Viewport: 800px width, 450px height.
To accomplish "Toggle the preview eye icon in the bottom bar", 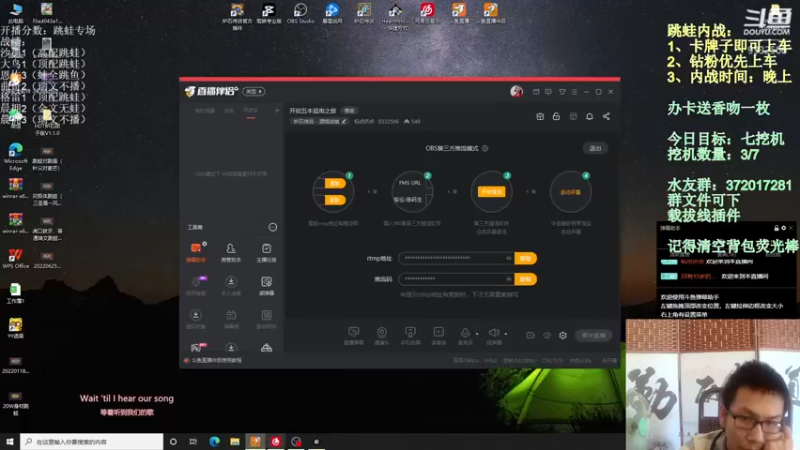I will point(547,335).
